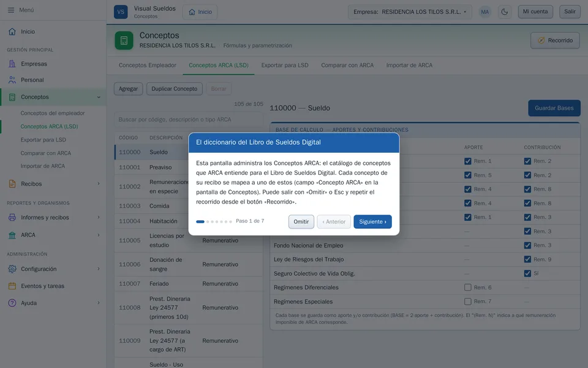
Task: Expand the Configuración sidebar chevron
Action: point(99,269)
